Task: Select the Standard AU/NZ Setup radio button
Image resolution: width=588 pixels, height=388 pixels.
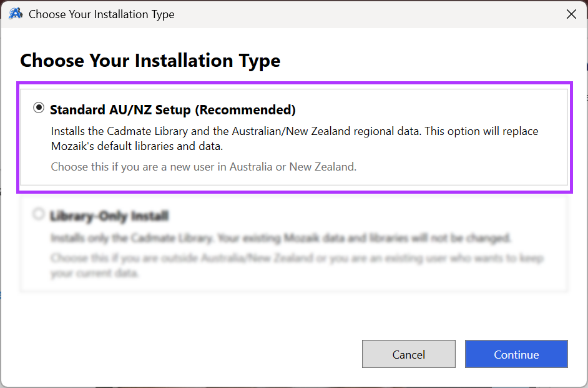Action: [39, 108]
